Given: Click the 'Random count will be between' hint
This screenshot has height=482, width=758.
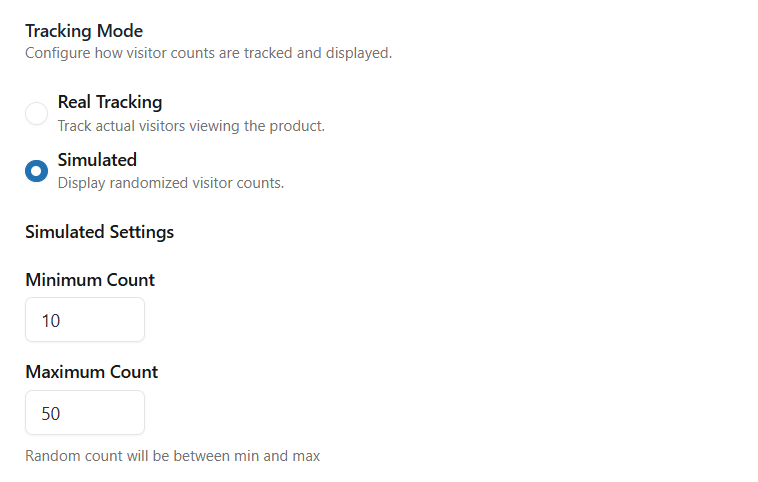Looking at the screenshot, I should [x=172, y=456].
